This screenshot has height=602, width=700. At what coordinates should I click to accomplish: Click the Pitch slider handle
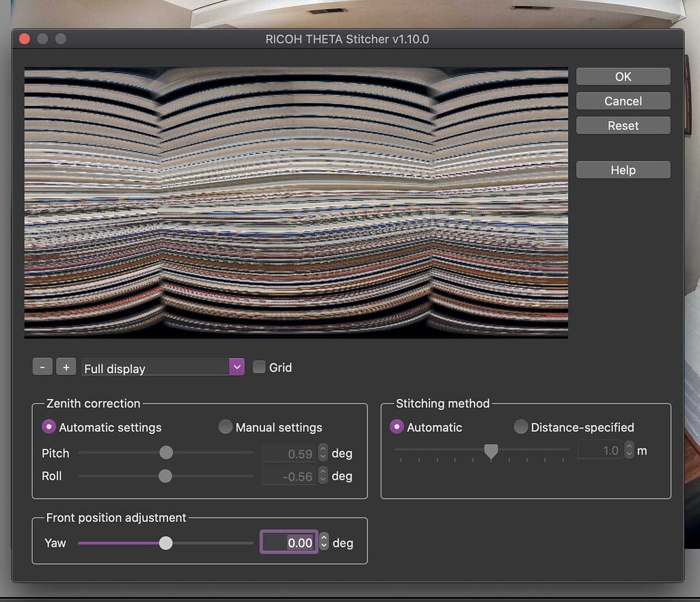[x=166, y=452]
